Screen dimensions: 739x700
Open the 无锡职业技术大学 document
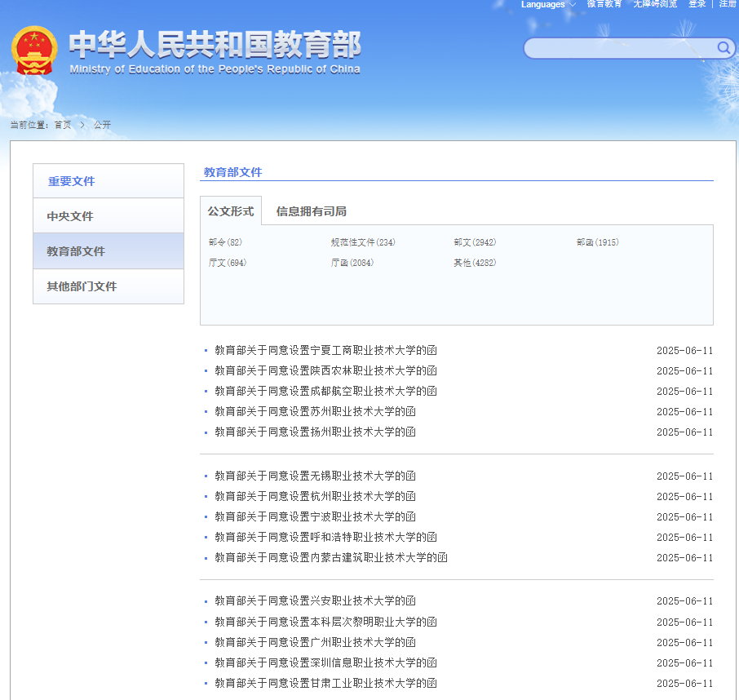(x=316, y=476)
